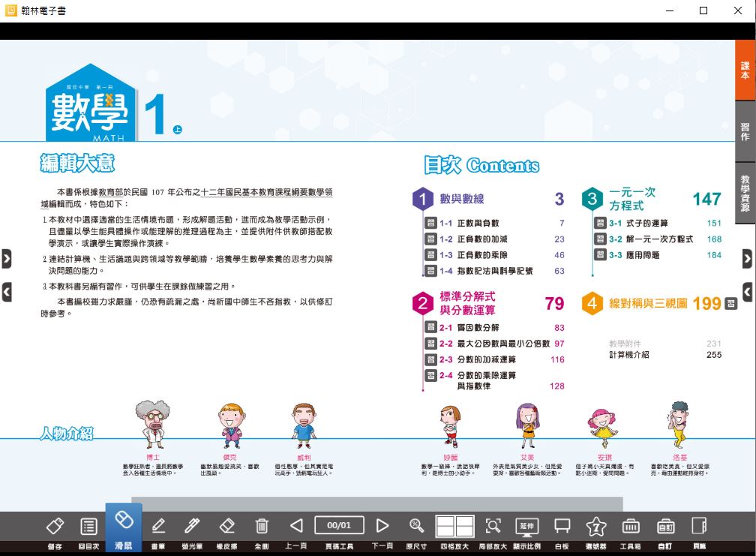Open 習 icon beside 1-3 正負數的乘除
Screen dimensions: 756x556
coord(430,254)
